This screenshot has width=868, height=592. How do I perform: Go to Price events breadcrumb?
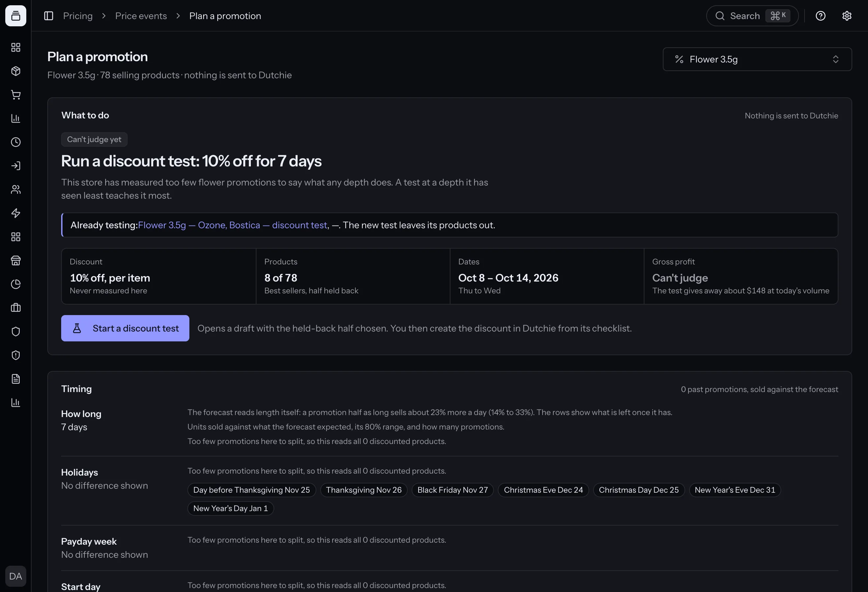[141, 16]
